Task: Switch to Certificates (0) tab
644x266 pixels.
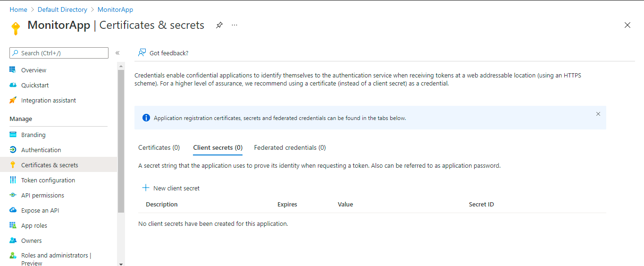Action: tap(159, 147)
